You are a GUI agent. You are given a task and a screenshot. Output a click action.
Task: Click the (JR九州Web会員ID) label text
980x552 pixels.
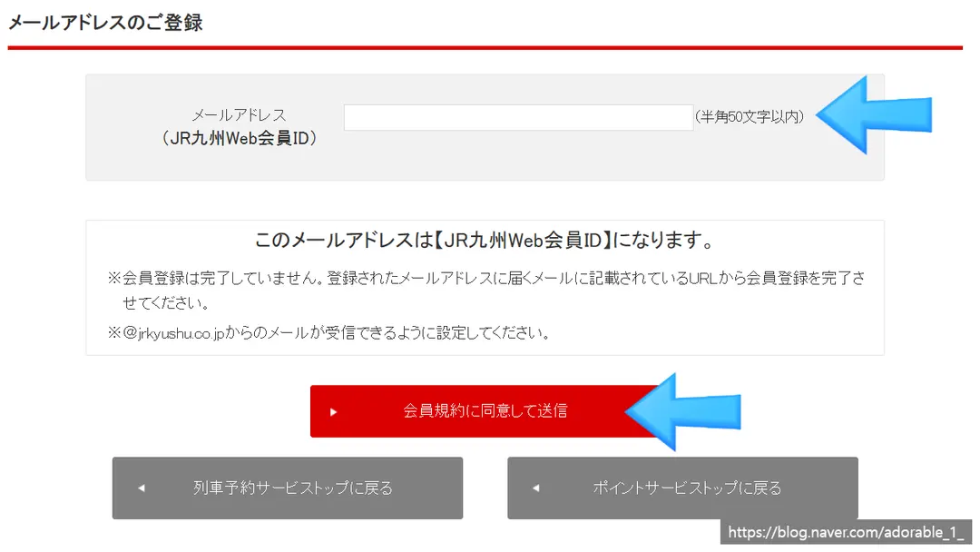point(239,138)
